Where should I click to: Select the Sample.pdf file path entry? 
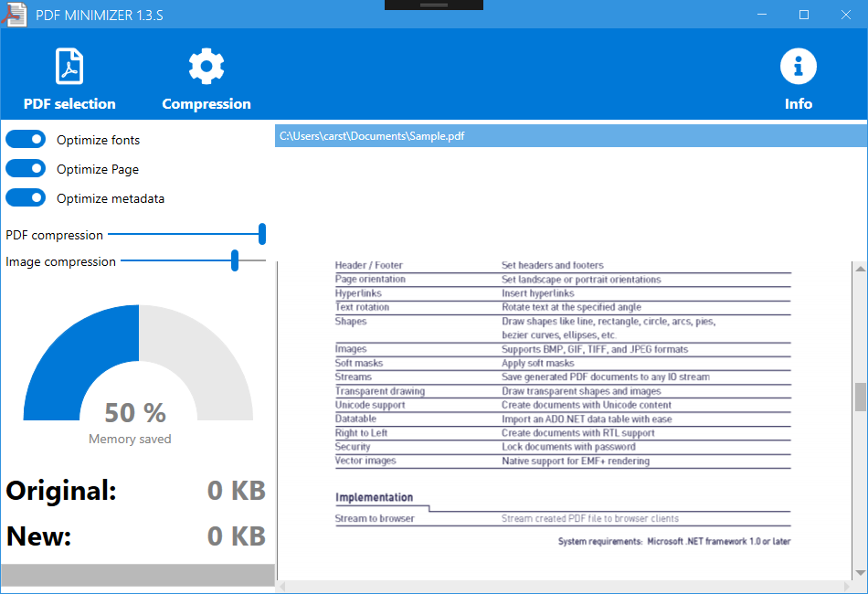pos(571,136)
